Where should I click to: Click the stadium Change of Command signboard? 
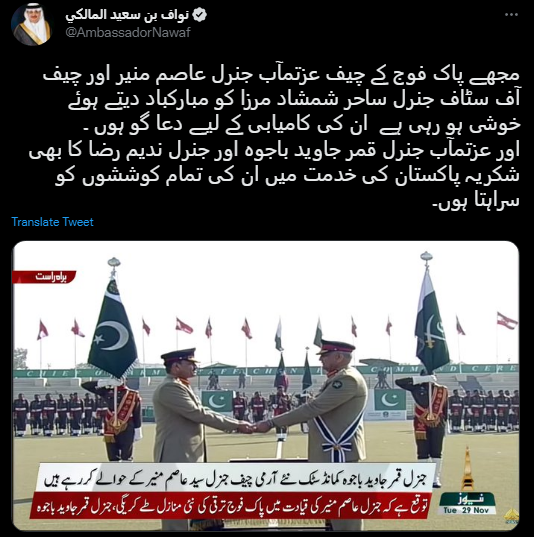coord(266,371)
